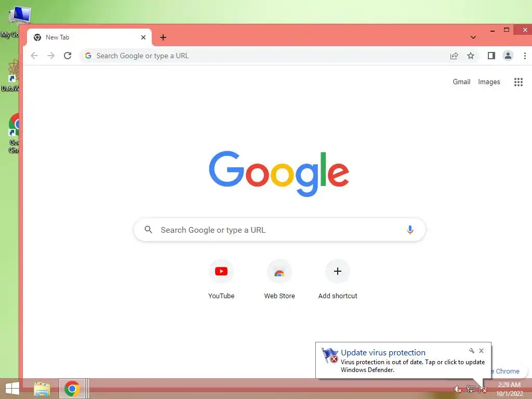Click the Google G icon in address bar
The height and width of the screenshot is (399, 532).
coord(88,56)
